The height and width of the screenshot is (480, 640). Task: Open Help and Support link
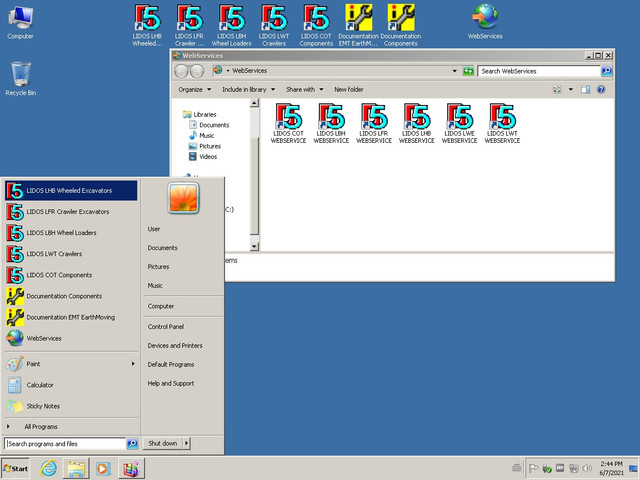click(171, 383)
